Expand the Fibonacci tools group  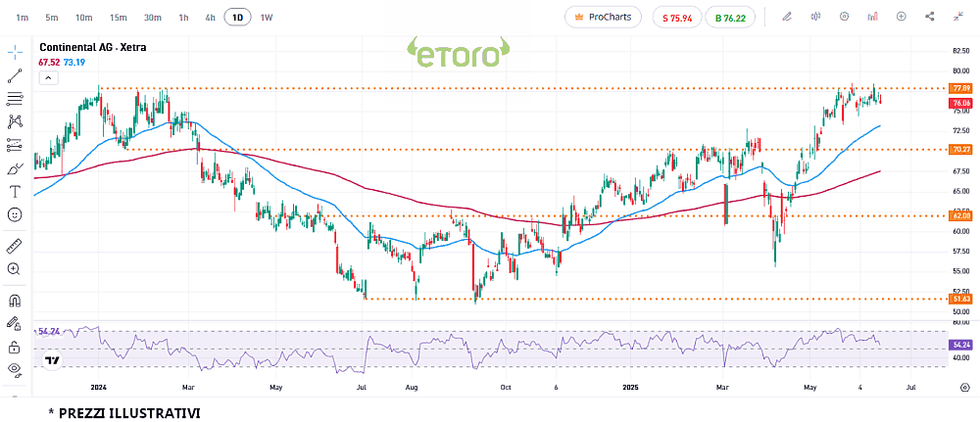(x=15, y=98)
